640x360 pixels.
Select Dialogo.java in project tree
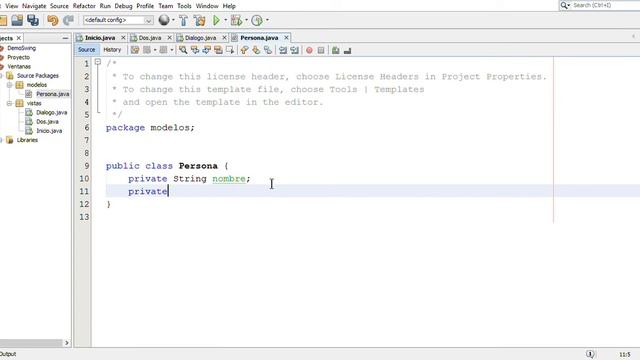[x=51, y=113]
